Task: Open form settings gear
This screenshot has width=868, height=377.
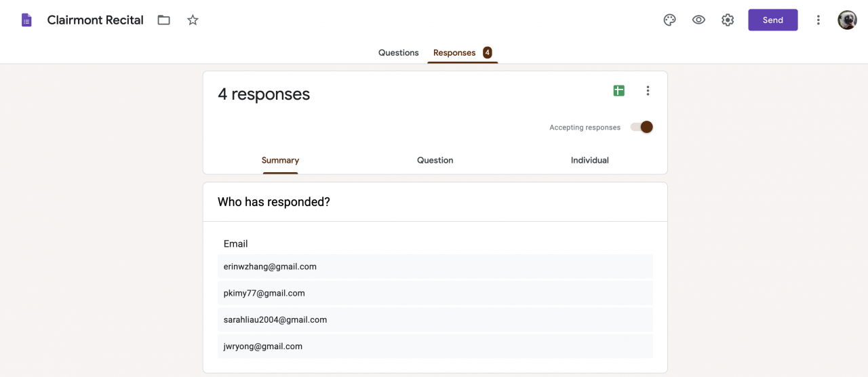Action: point(728,20)
